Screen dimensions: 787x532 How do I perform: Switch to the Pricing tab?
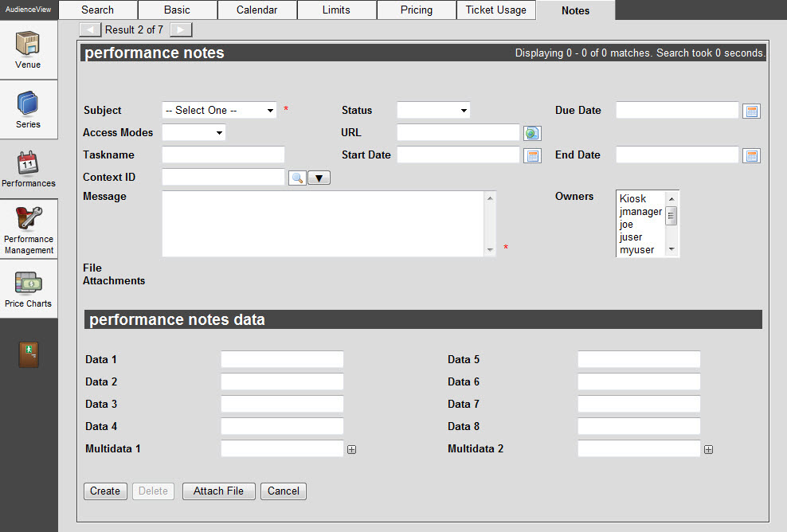pos(416,10)
